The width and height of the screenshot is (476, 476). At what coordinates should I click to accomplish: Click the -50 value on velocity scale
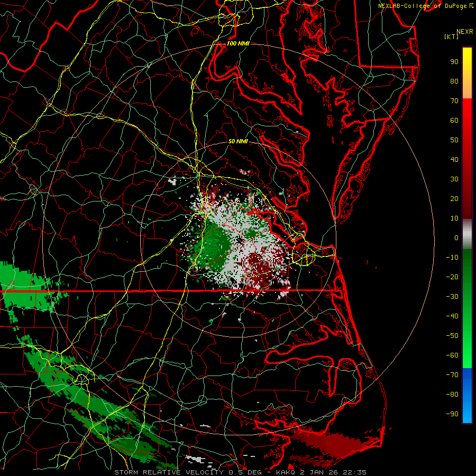(x=452, y=336)
